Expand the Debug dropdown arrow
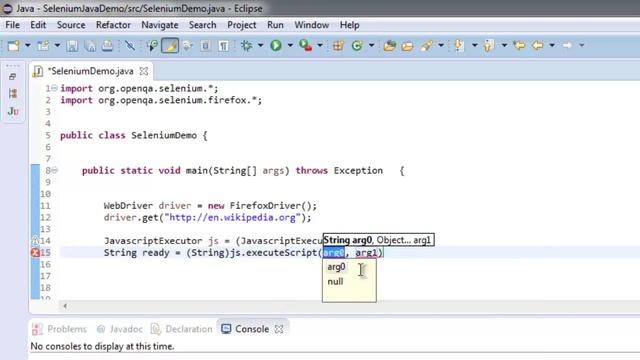The width and height of the screenshot is (640, 360). [260, 45]
